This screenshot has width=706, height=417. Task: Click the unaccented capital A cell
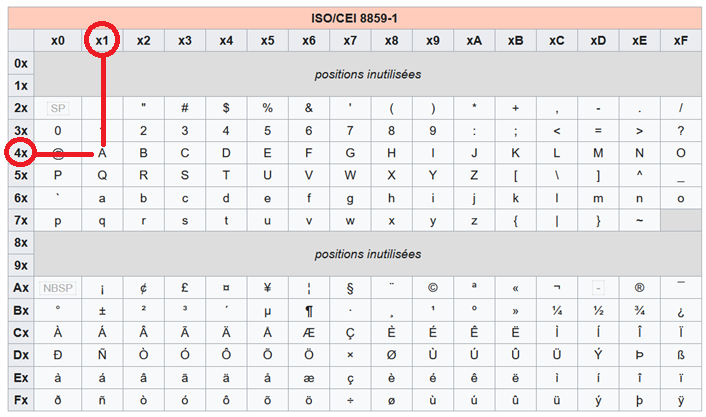[102, 153]
